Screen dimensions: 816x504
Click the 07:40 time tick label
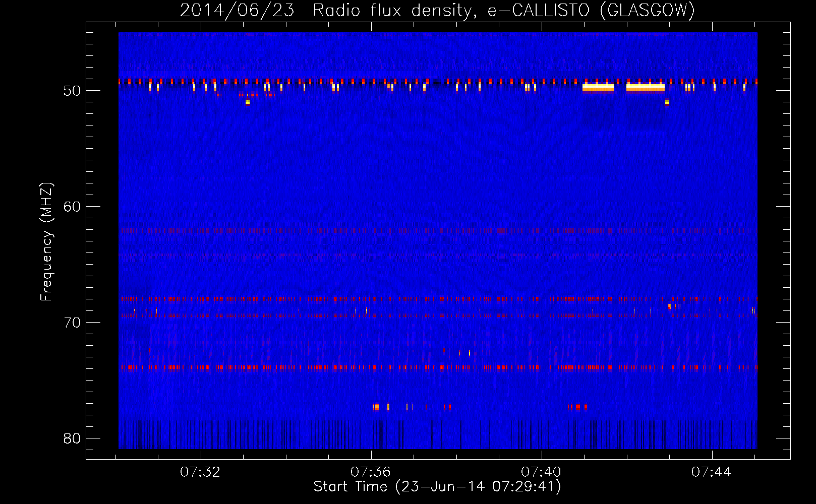click(541, 472)
